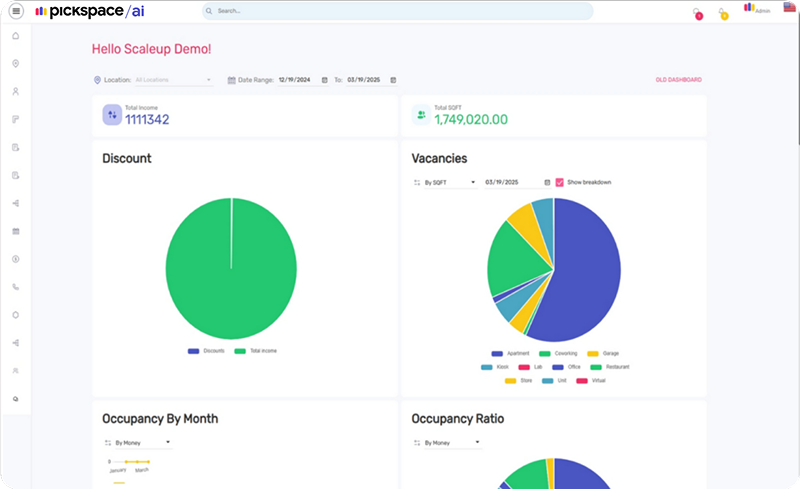Toggle Discounts legend in Discount chart
This screenshot has height=489, width=800.
(x=206, y=351)
